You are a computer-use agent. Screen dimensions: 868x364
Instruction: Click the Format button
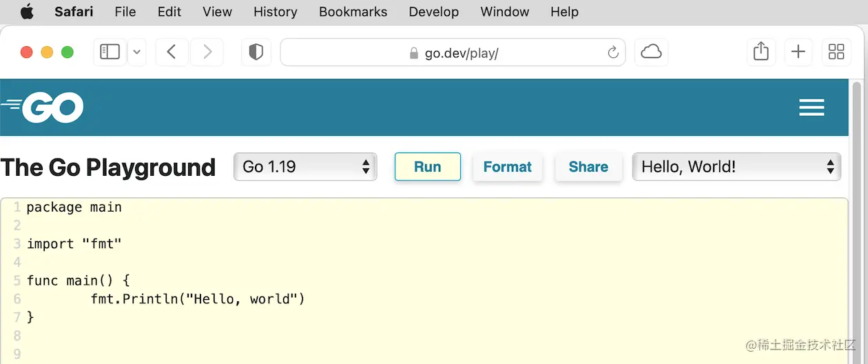[508, 167]
